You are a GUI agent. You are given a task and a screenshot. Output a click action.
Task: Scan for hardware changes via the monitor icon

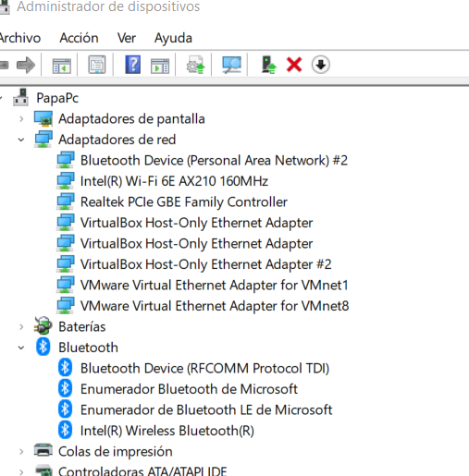[231, 65]
